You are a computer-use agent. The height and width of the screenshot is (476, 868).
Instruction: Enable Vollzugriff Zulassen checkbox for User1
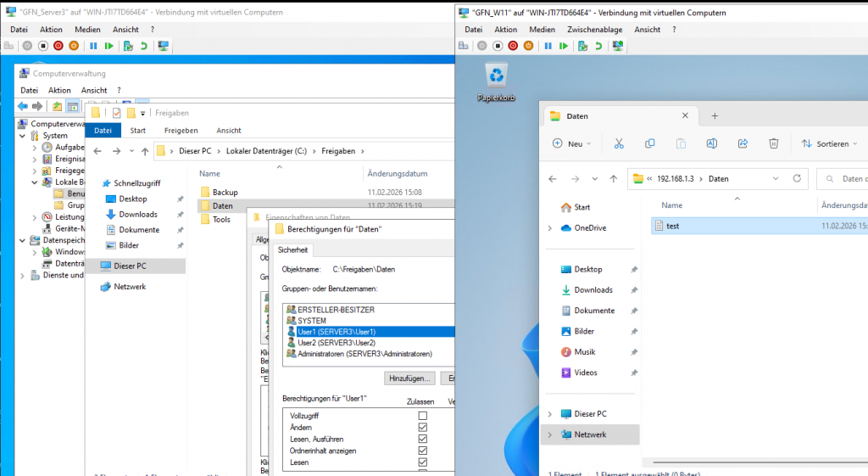coord(422,416)
